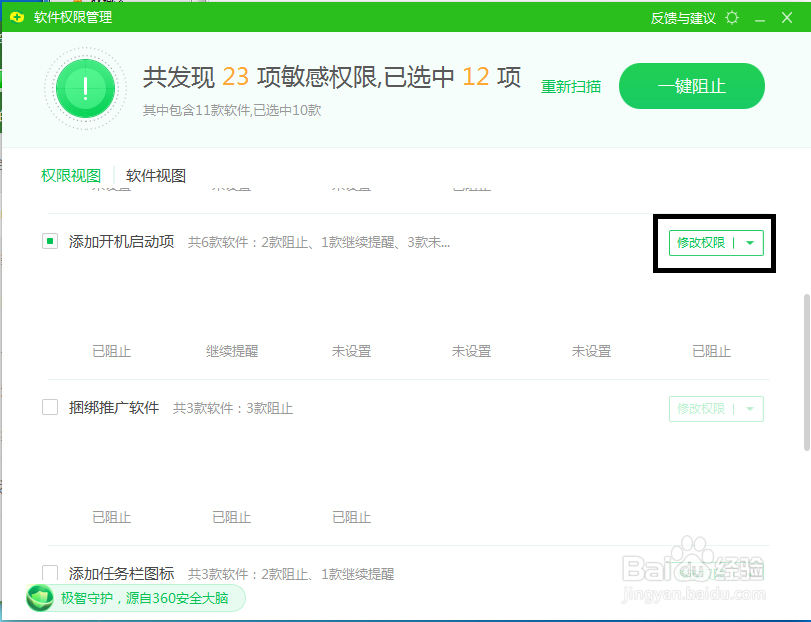This screenshot has width=811, height=622.
Task: Expand dropdown arrow beside 捆绑推广软件 修改权限
Action: (750, 408)
